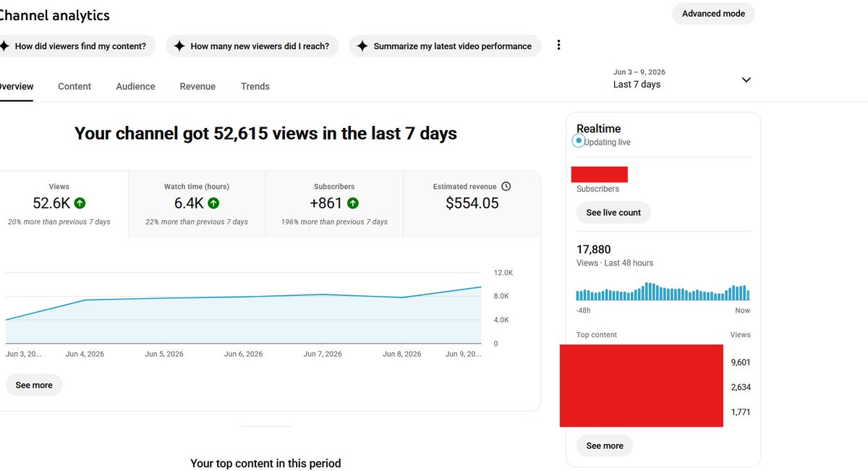The height and width of the screenshot is (471, 868).
Task: Click the sparkle icon on 'Summarize my latest video performance'
Action: click(362, 46)
